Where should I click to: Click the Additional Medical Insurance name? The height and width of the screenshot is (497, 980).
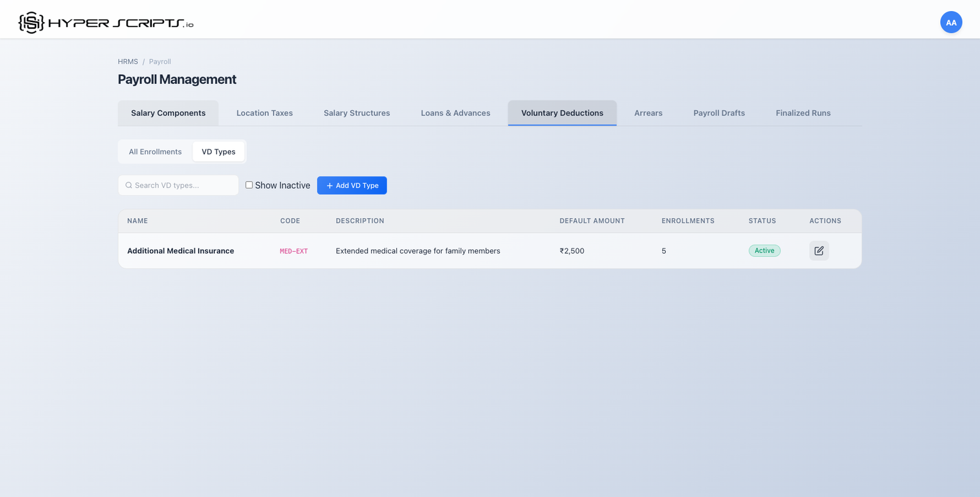[x=181, y=251]
